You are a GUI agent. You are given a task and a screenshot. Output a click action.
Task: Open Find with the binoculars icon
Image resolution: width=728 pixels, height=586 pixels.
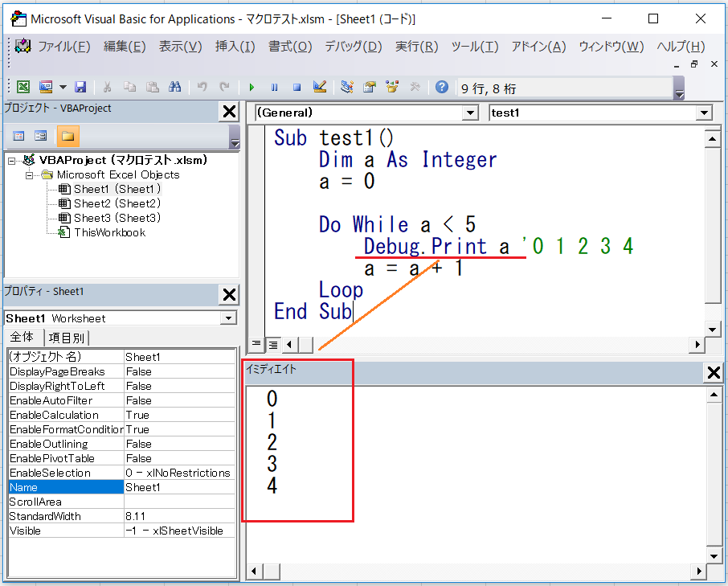175,87
